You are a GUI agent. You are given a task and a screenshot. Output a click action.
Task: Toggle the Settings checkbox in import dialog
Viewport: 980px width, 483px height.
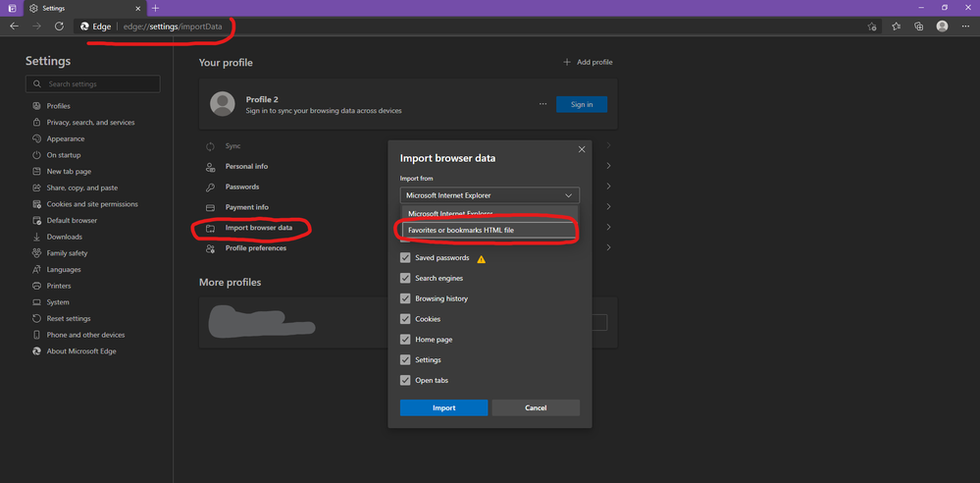tap(405, 359)
